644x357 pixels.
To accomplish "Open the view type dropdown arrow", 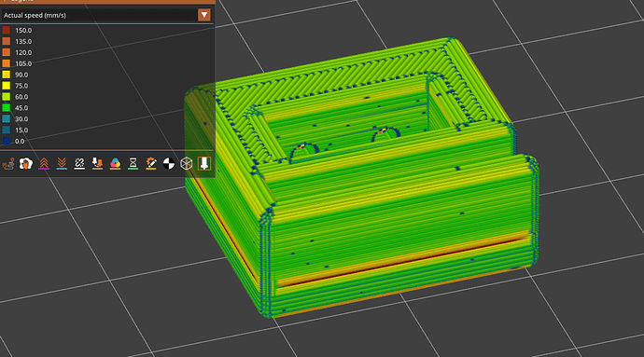I will [x=204, y=15].
